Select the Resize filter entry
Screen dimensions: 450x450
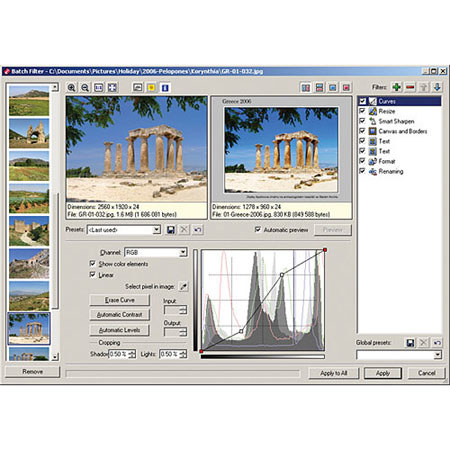(x=387, y=111)
